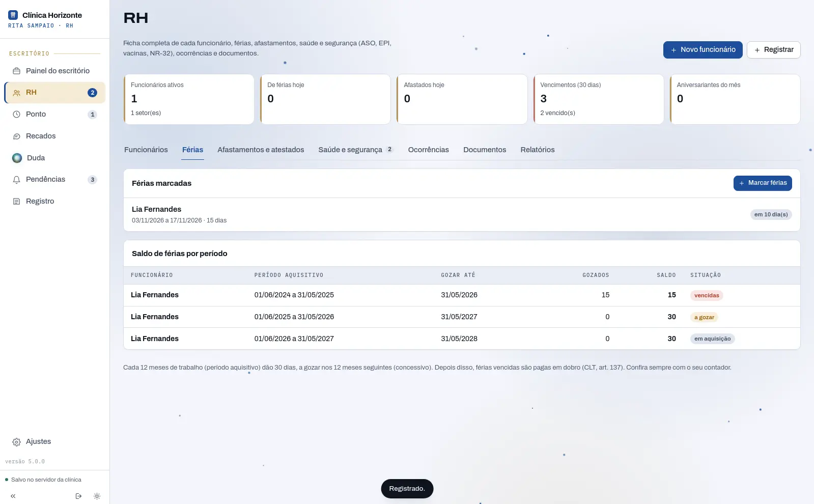The width and height of the screenshot is (814, 504).
Task: Click the "em aquisição" status badge
Action: (x=712, y=339)
